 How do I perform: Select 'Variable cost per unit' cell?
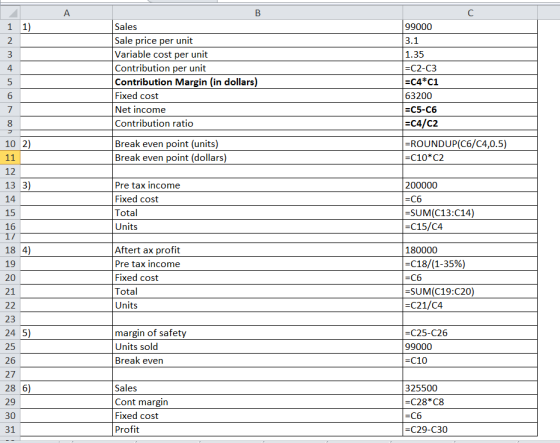tap(258, 54)
